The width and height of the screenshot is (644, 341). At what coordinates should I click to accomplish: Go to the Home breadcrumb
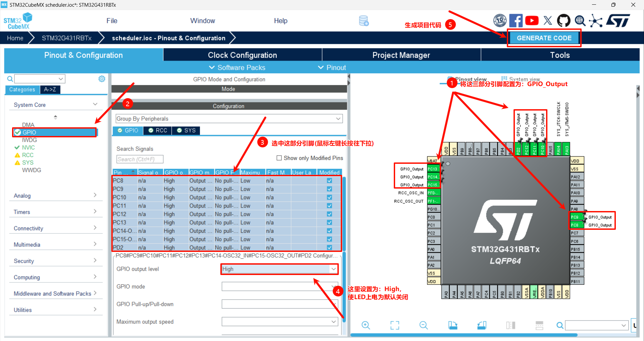coord(15,38)
